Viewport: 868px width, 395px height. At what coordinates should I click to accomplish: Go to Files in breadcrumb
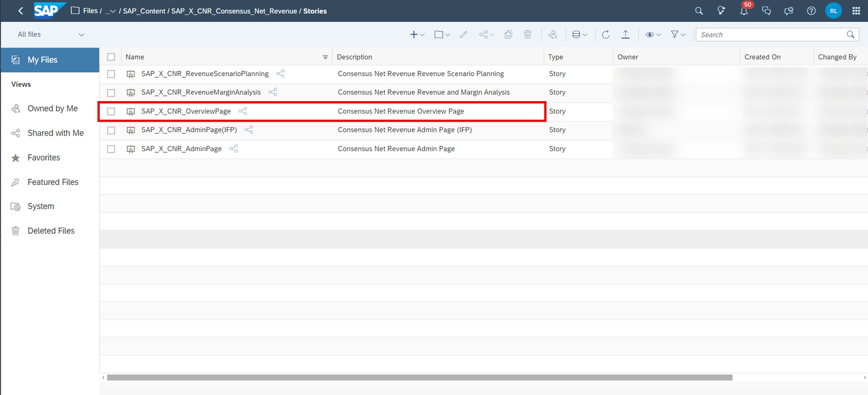pos(90,11)
